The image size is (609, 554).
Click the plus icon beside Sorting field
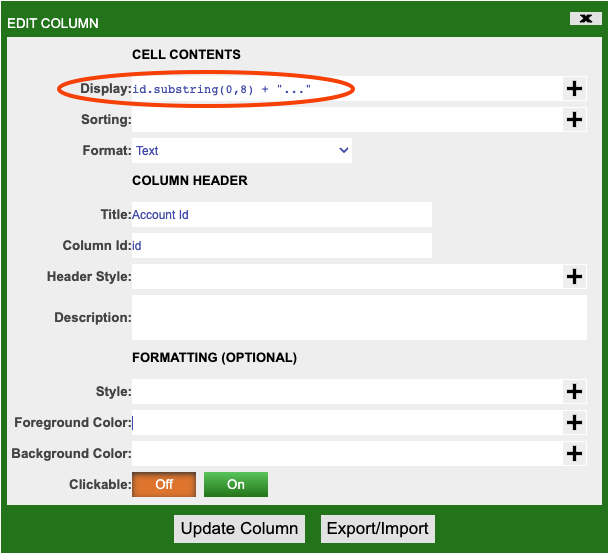(574, 120)
